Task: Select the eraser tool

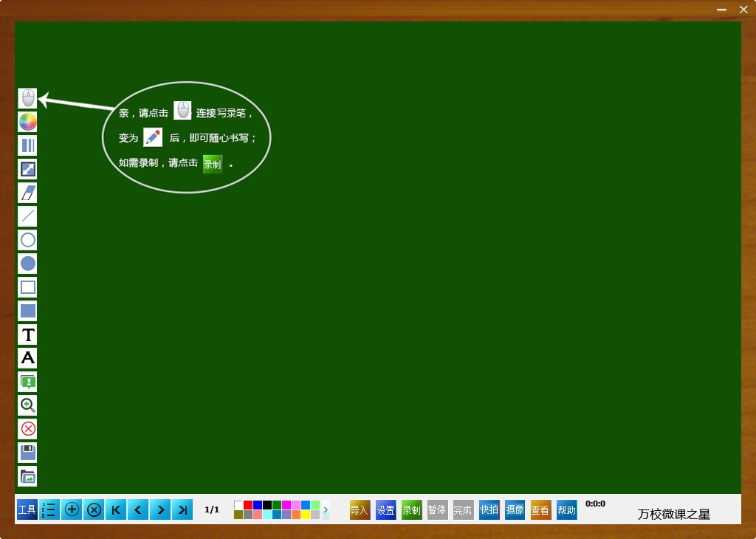Action: coord(27,193)
